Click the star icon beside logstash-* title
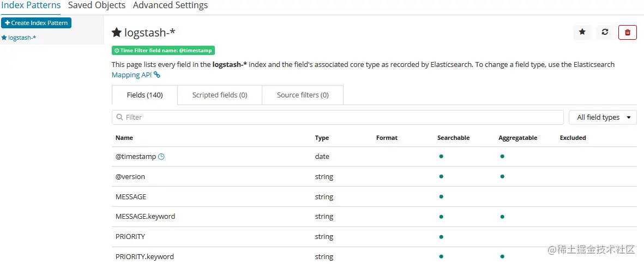Viewport: 644px width, 264px height. pyautogui.click(x=116, y=33)
